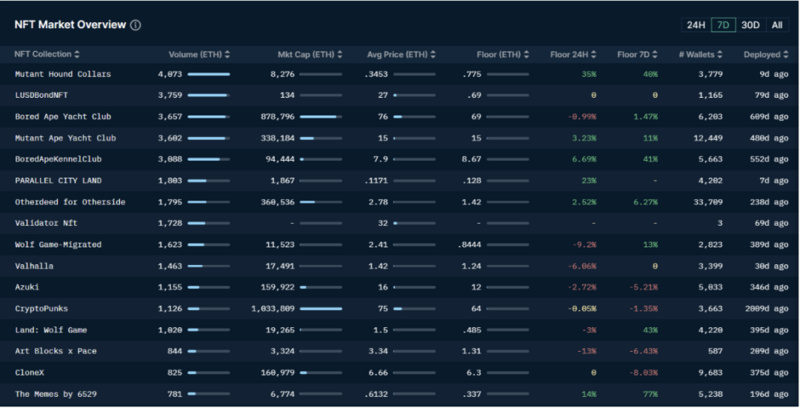Click the 77% Floor 7D value
This screenshot has width=800, height=408.
click(x=650, y=394)
